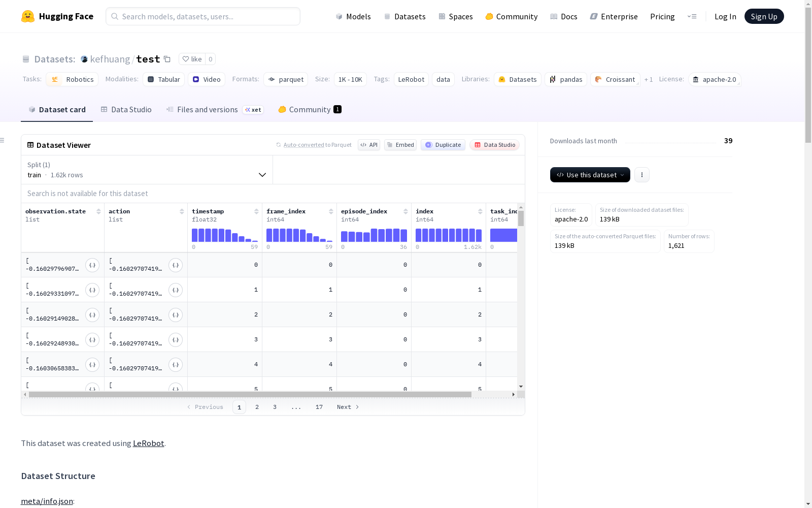Screen dimensions: 812x508
Task: Click the episode_index histogram bars
Action: [374, 235]
